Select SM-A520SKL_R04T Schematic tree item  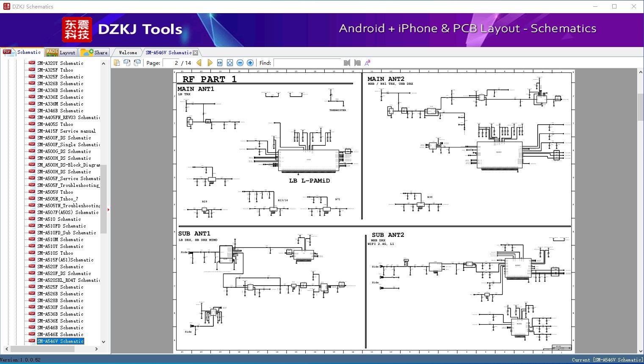pos(69,280)
